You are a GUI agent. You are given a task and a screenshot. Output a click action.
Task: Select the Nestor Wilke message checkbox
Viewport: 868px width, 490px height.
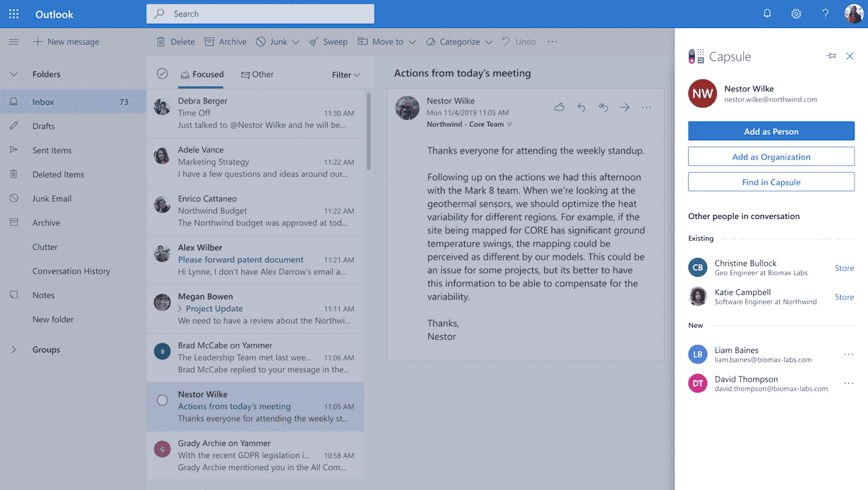click(162, 401)
